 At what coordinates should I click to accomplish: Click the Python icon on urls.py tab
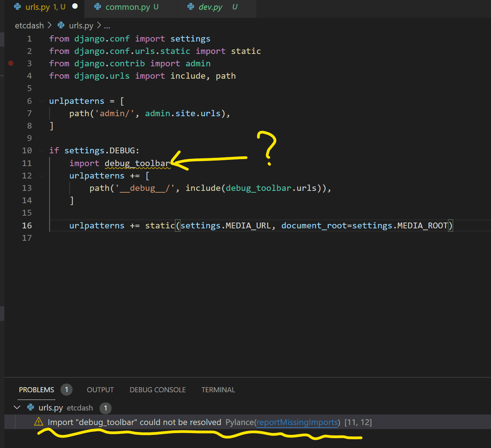pyautogui.click(x=17, y=7)
